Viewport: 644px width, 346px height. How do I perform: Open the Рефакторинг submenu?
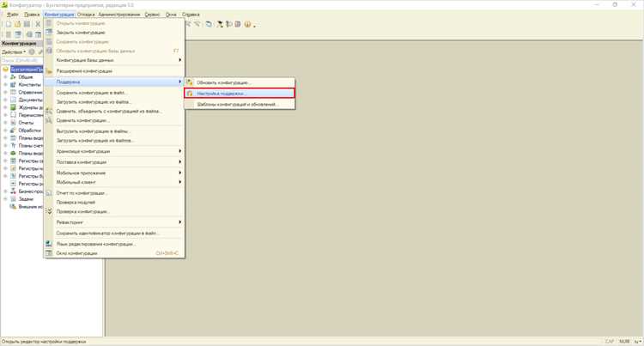[x=114, y=222]
